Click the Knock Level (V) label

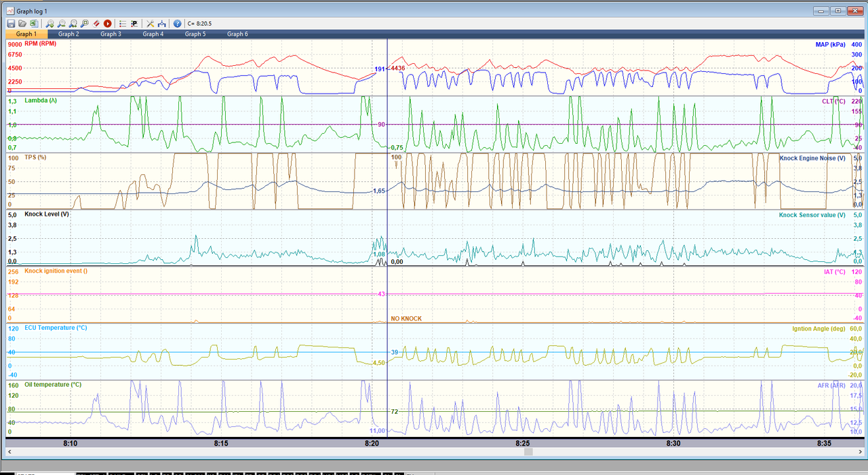pos(46,214)
